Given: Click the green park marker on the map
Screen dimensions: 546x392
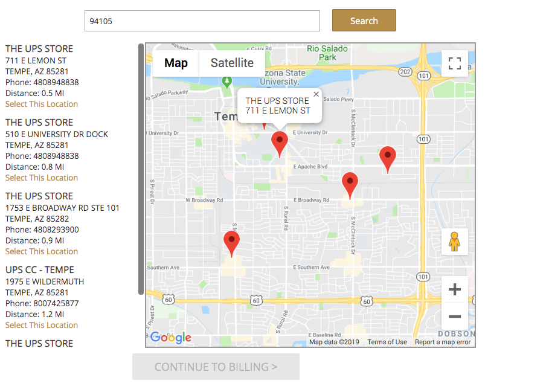Looking at the screenshot, I should point(227,82).
